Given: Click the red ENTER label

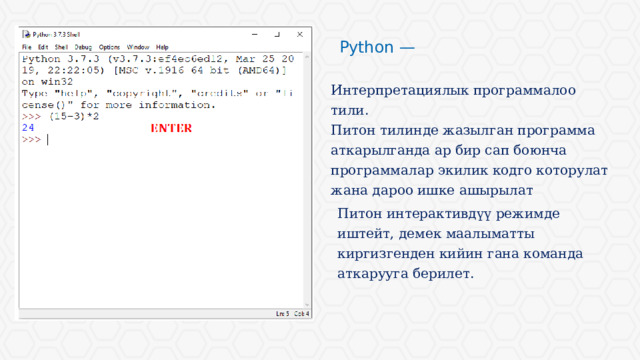Looking at the screenshot, I should [171, 128].
